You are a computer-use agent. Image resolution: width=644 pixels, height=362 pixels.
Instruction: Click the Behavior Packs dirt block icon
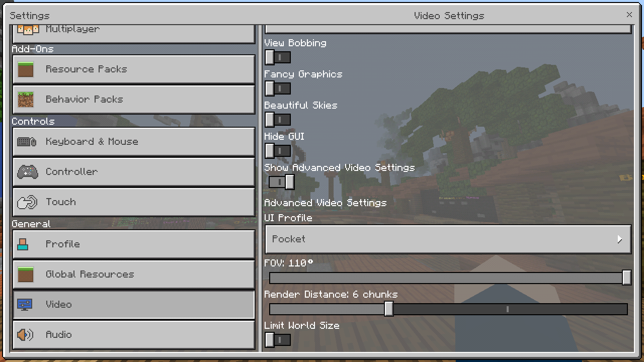tap(26, 99)
